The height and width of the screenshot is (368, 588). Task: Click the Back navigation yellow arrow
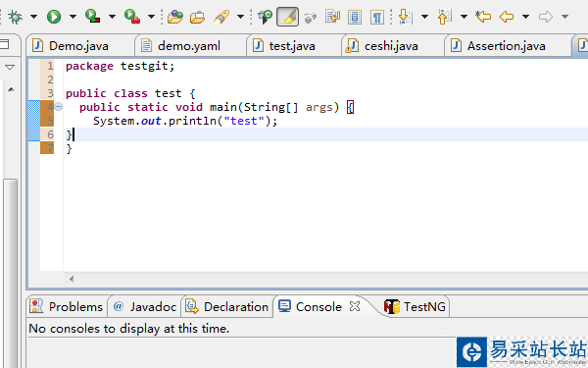tap(507, 17)
